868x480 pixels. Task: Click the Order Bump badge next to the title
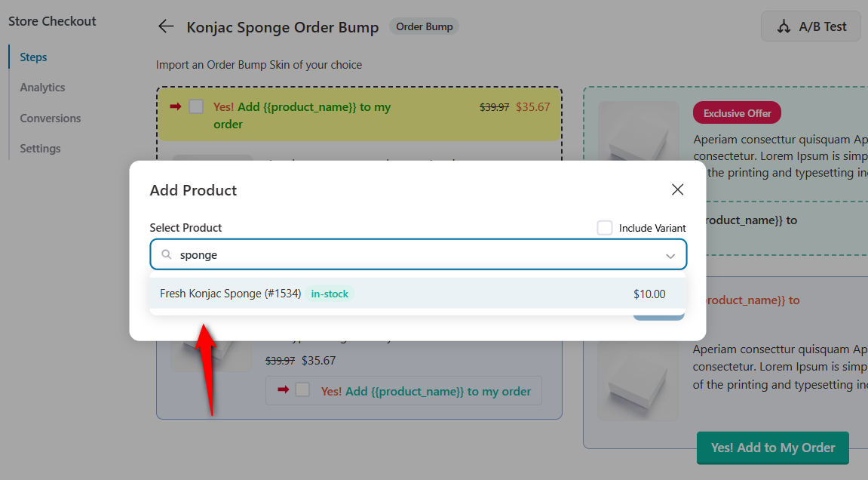point(424,26)
